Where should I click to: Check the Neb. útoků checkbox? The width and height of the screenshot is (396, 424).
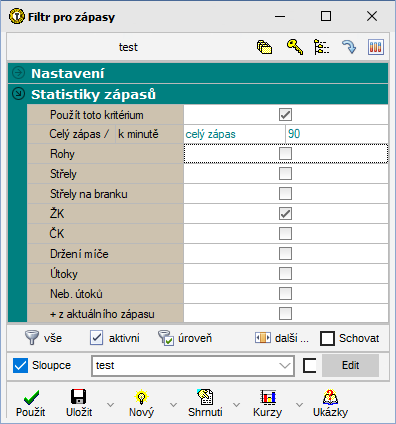(285, 294)
